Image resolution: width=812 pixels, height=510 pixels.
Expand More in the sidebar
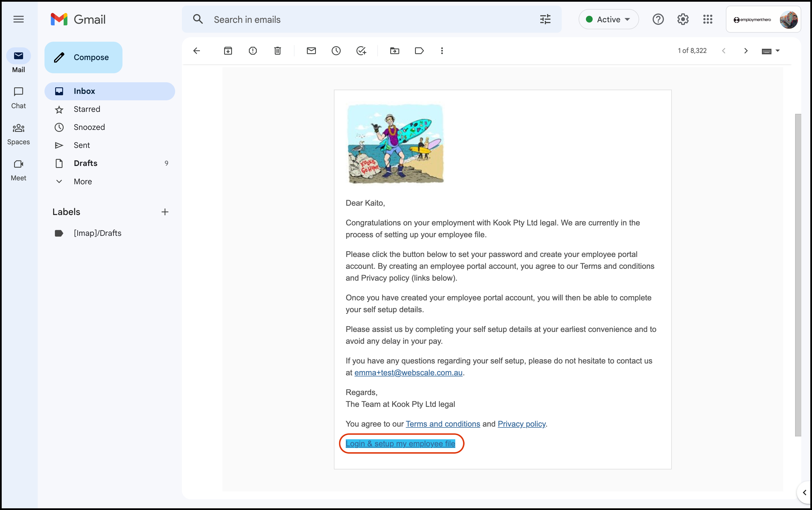coord(82,181)
